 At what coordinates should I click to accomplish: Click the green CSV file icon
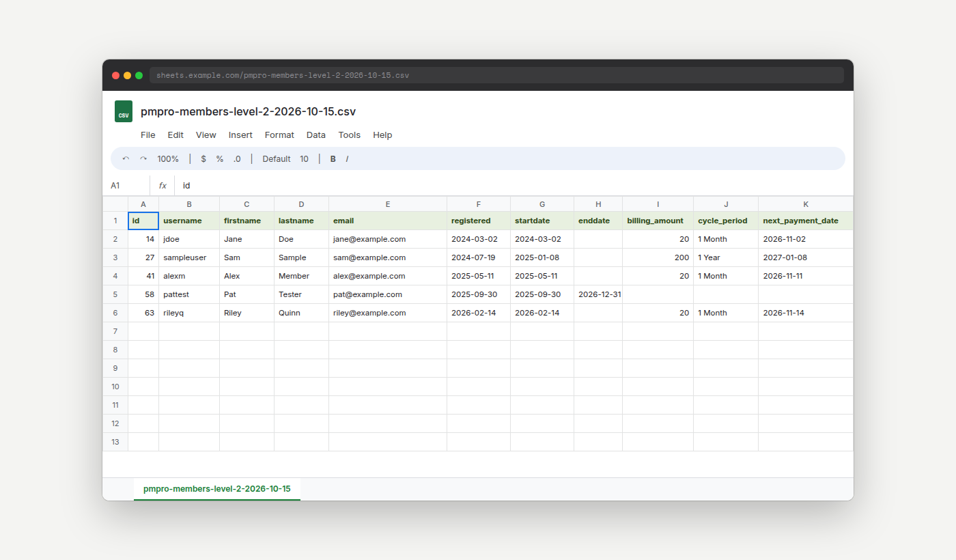(x=124, y=111)
